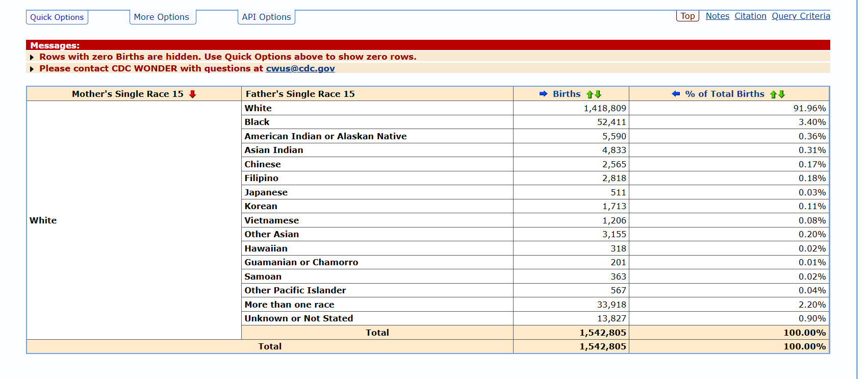Click blue left arrow before % of Total Births

[676, 94]
